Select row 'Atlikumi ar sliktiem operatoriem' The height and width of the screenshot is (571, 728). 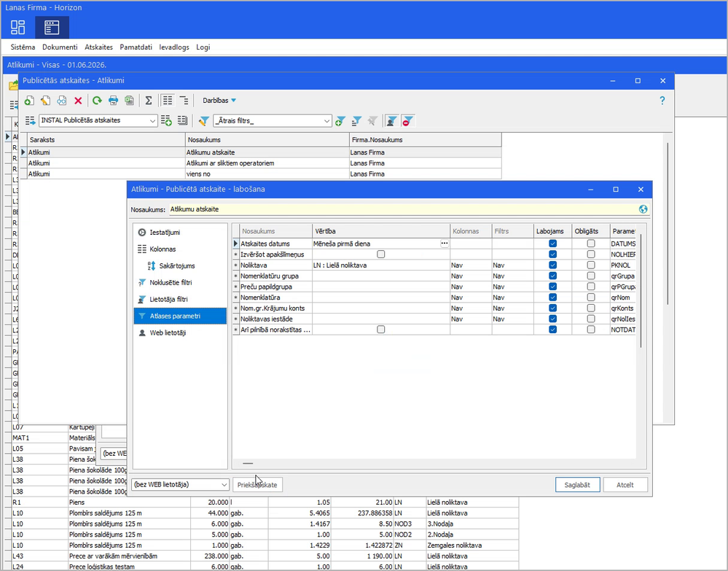tap(260, 163)
